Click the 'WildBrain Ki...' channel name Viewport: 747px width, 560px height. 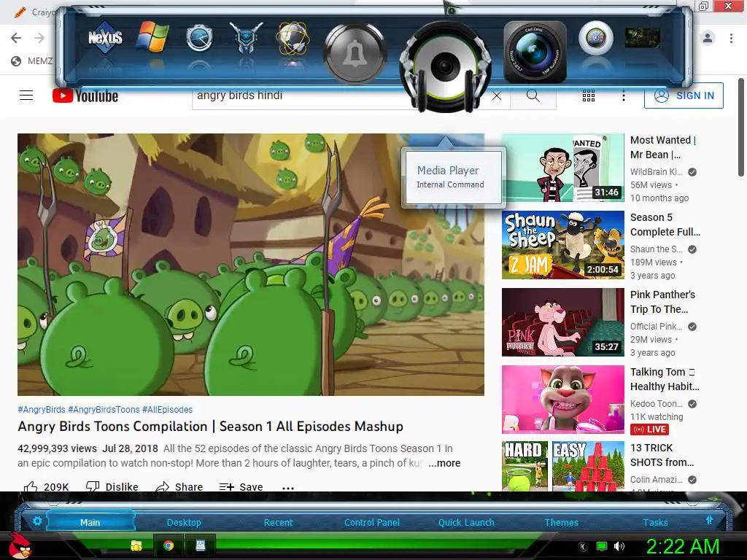656,172
